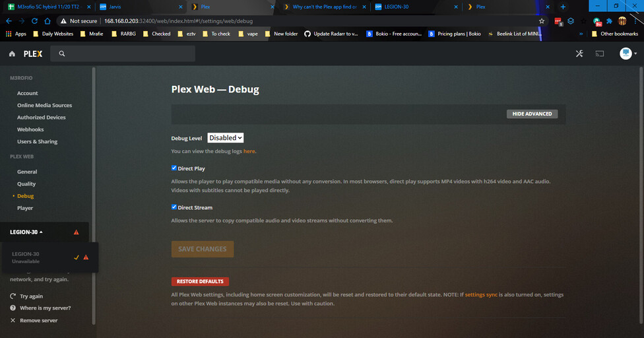Screen dimensions: 644x338
Task: Open the RARBG bookmark folder
Action: click(123, 34)
